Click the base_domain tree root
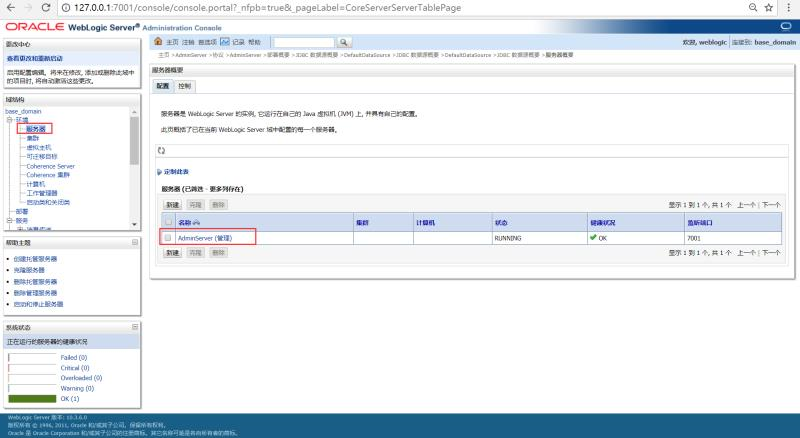Viewport: 800px width, 438px height. 23,111
